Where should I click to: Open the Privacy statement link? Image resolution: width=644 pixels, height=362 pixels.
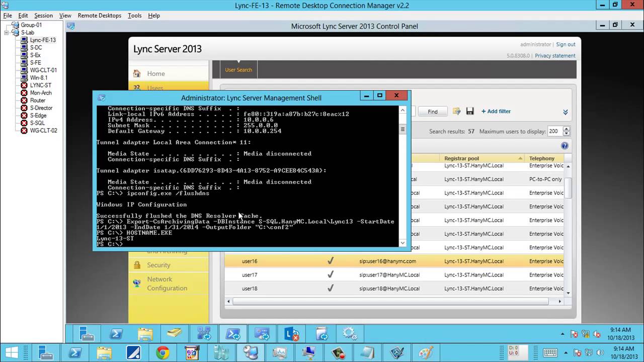(x=555, y=56)
